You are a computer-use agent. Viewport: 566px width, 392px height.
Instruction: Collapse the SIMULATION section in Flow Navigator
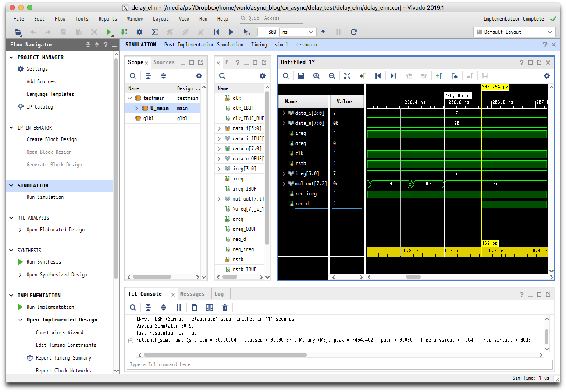click(x=11, y=186)
